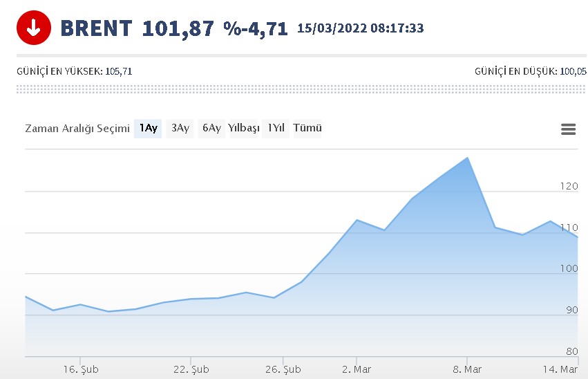Click the 120 y-axis value
The width and height of the screenshot is (588, 379).
[569, 186]
